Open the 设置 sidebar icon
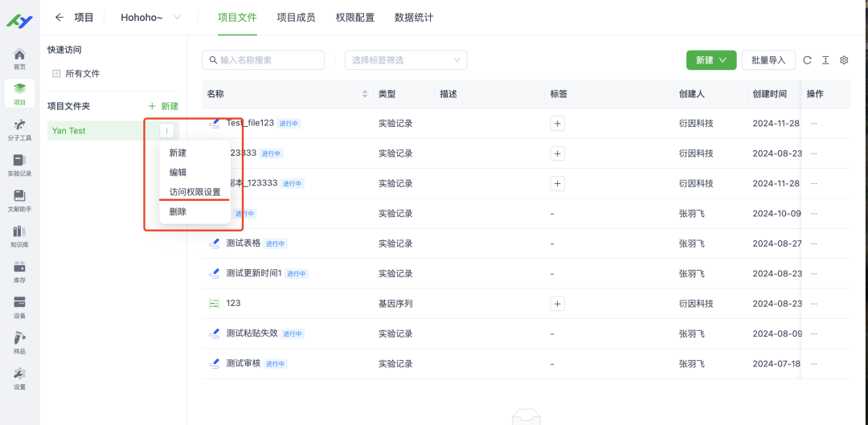Screen dimensions: 868x425 [19, 378]
